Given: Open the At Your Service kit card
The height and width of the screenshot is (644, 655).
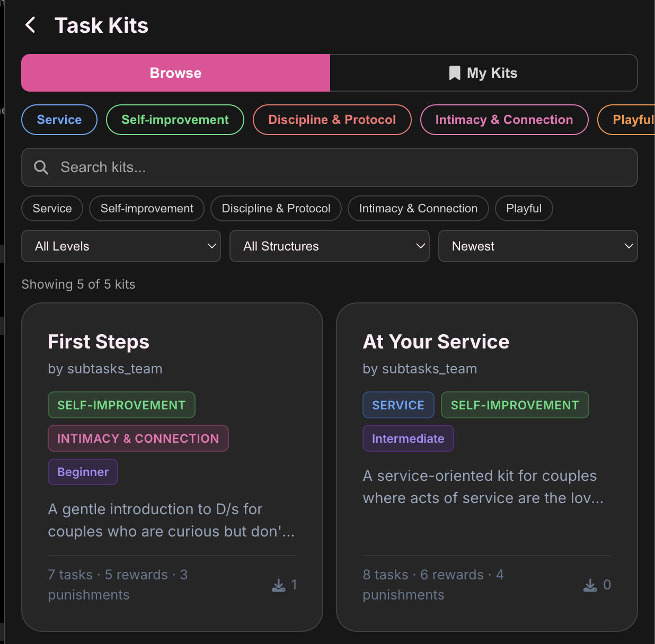Looking at the screenshot, I should [x=436, y=342].
